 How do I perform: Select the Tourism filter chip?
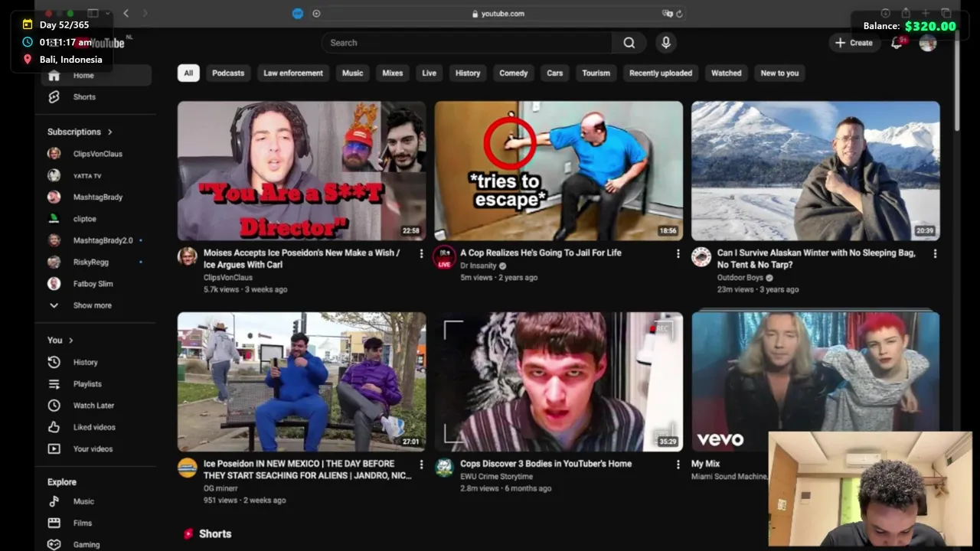(x=596, y=73)
